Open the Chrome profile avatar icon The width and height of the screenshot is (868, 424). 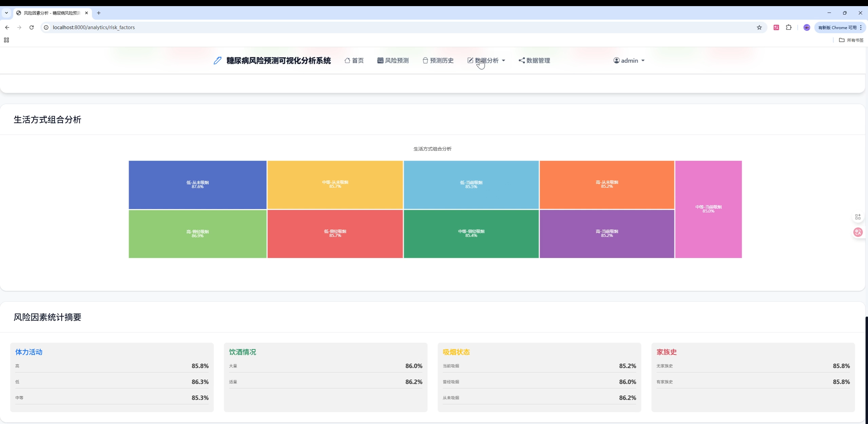[x=807, y=27]
